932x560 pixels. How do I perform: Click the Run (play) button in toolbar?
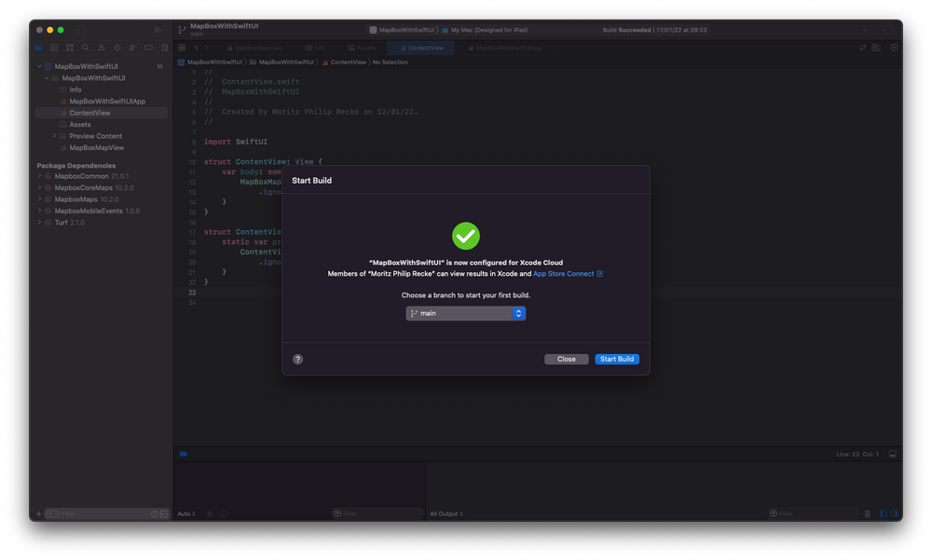[158, 29]
